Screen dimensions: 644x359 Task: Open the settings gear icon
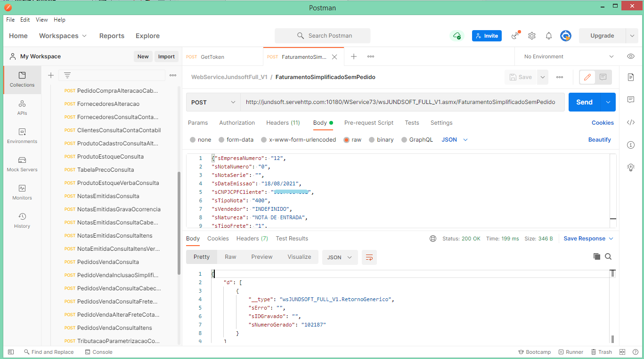tap(532, 36)
